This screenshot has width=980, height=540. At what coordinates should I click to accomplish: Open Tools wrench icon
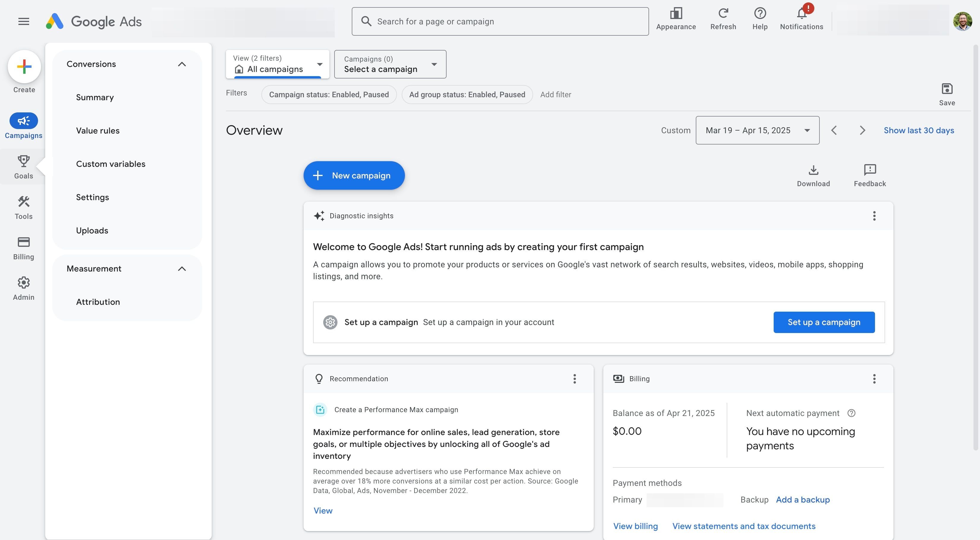point(23,207)
